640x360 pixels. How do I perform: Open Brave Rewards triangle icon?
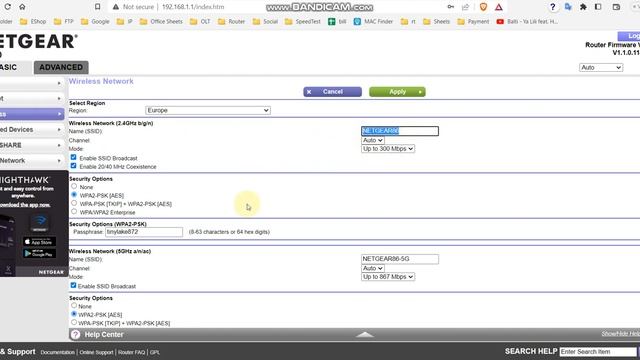499,7
